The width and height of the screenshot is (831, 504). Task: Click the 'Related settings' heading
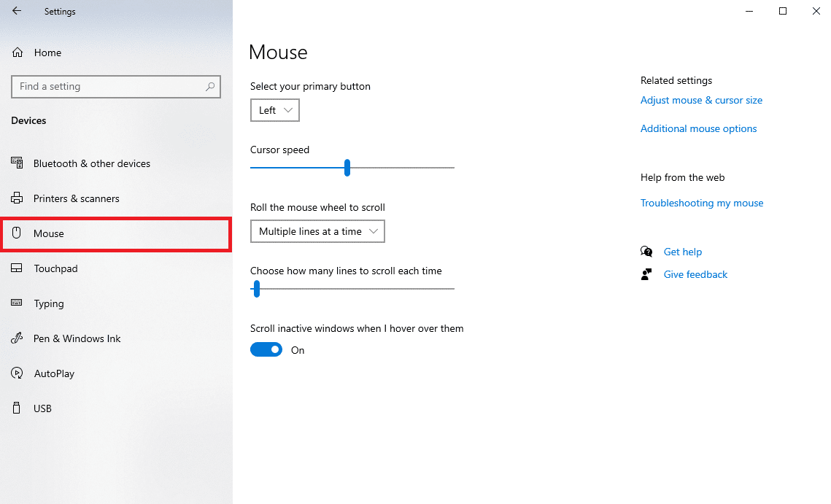[x=676, y=80]
